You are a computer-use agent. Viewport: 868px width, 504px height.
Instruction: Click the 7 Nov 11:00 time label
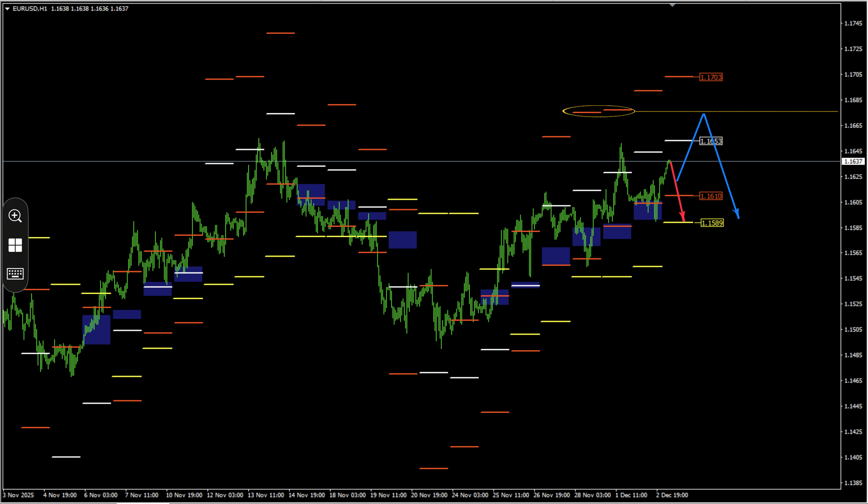coord(142,495)
